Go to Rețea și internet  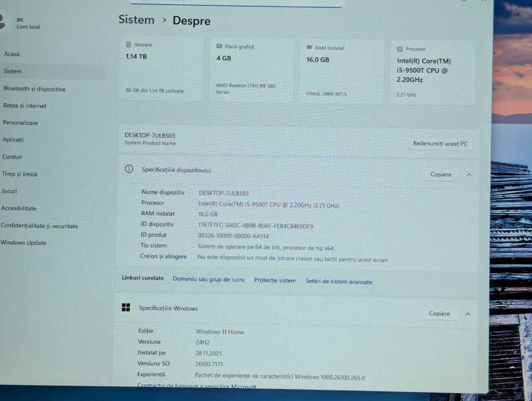coord(25,106)
